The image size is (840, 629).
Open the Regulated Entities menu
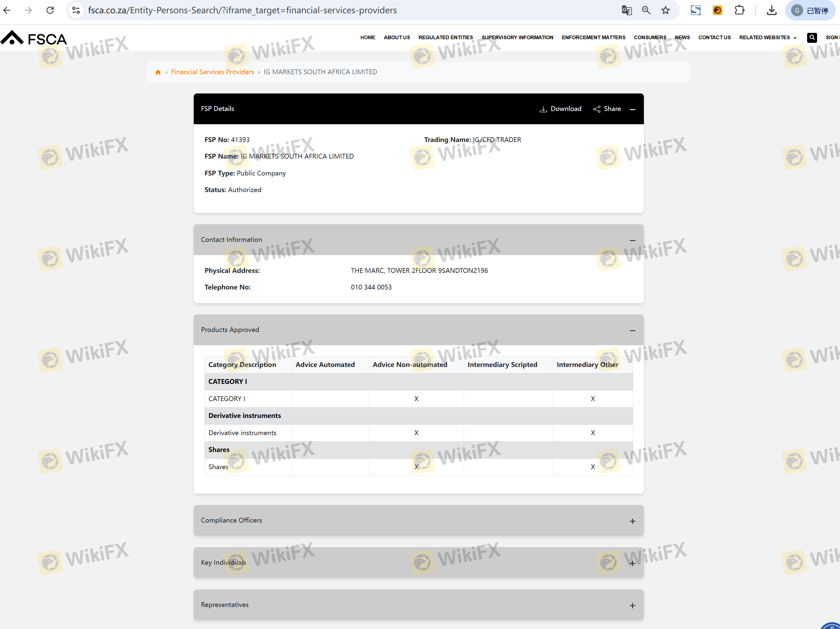click(x=445, y=37)
